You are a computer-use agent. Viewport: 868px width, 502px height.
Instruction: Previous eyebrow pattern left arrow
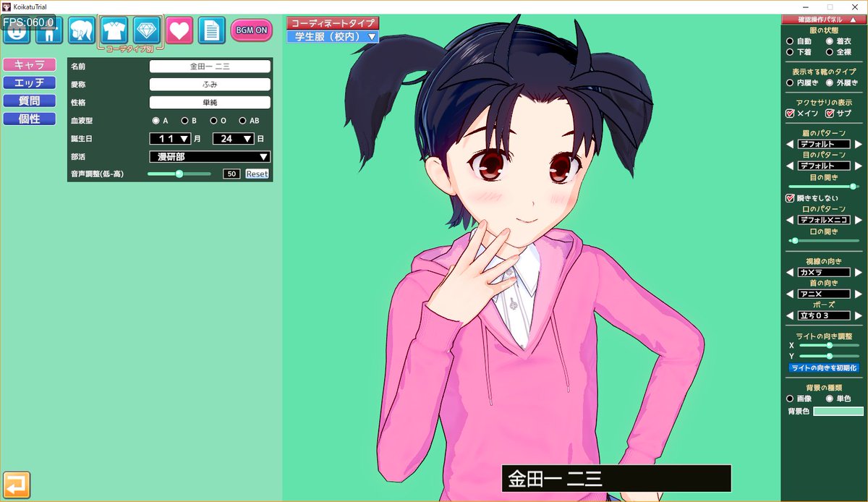[x=791, y=145]
